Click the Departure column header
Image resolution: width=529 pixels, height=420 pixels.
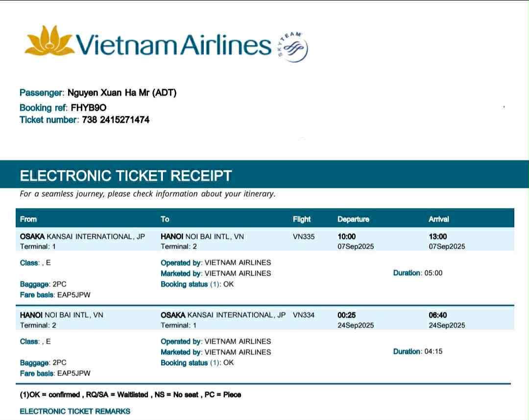353,219
